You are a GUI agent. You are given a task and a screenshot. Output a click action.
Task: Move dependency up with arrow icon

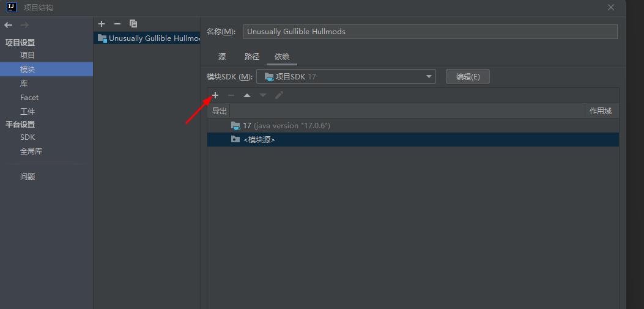(x=247, y=95)
